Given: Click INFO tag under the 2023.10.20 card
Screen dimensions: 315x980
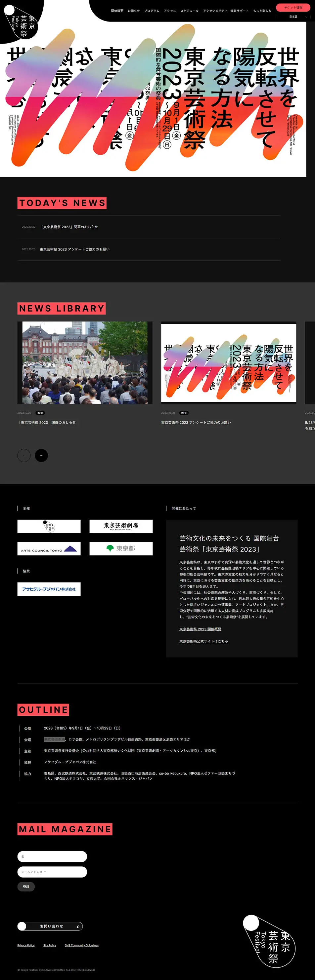Looking at the screenshot, I should tap(184, 413).
